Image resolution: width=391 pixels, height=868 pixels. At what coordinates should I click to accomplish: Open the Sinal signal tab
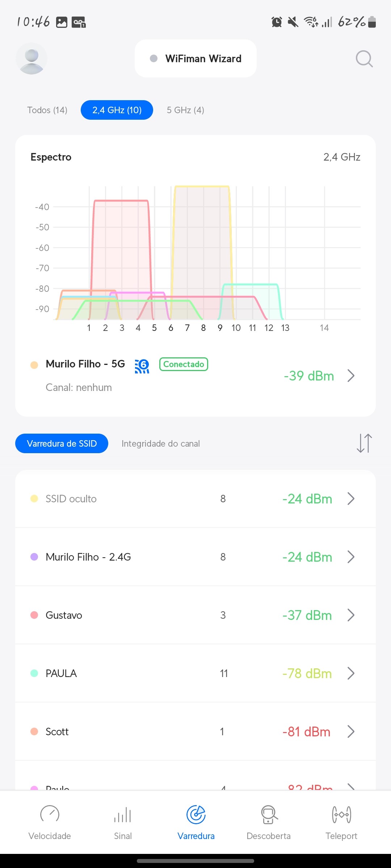point(123,822)
